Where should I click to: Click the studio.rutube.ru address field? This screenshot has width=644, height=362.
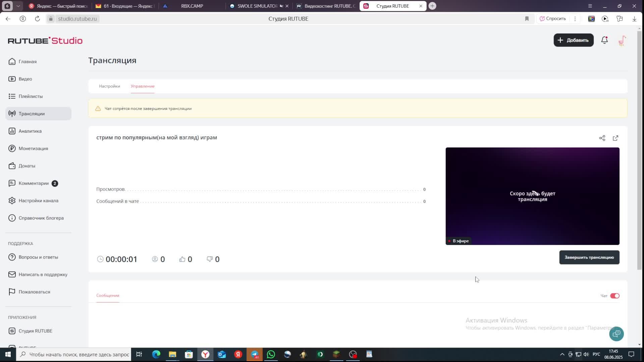pos(77,19)
